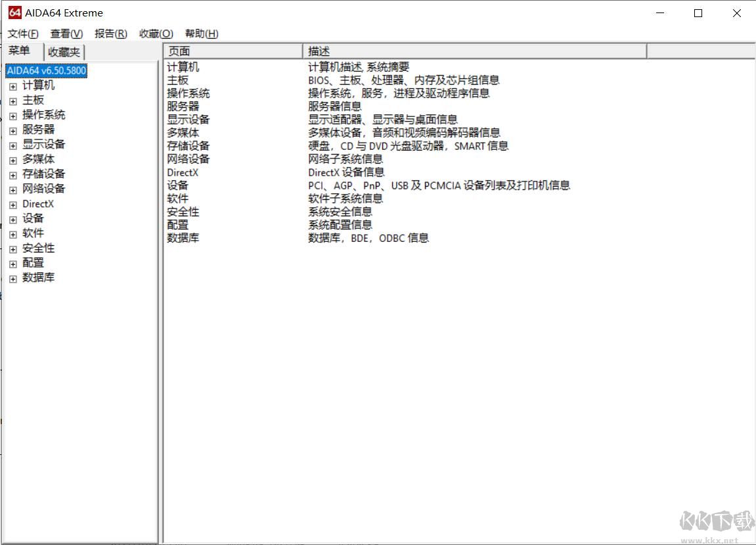Click the 安全性 row in page list

point(183,212)
